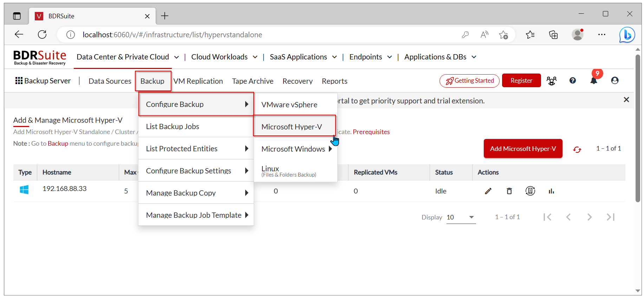The height and width of the screenshot is (299, 644).
Task: Click the Register button
Action: (521, 81)
